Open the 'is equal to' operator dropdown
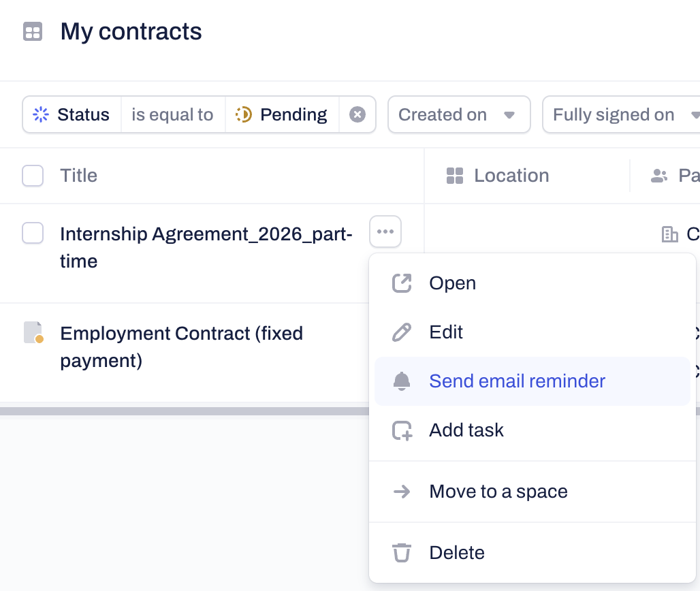Viewport: 700px width, 591px height. (172, 114)
